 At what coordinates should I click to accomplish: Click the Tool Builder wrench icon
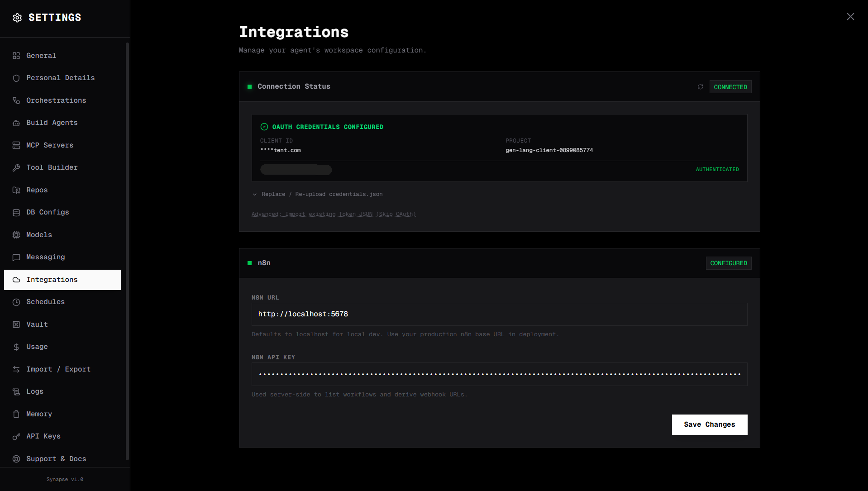[16, 167]
